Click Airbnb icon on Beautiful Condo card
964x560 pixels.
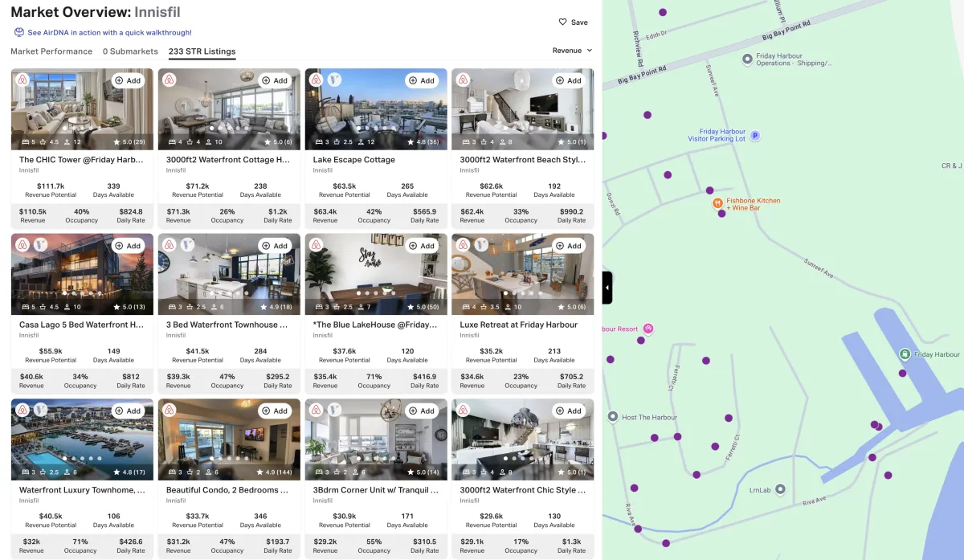coord(170,411)
